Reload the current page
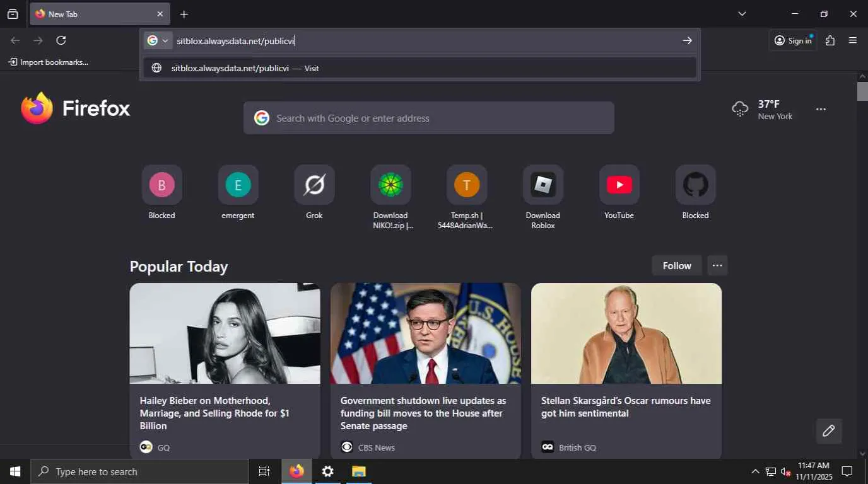 coord(61,40)
